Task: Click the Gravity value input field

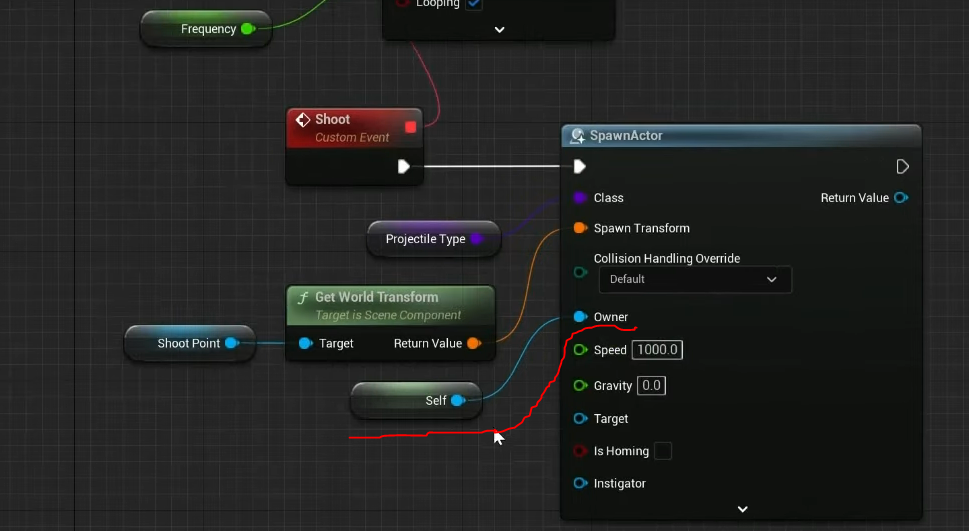Action: 651,385
